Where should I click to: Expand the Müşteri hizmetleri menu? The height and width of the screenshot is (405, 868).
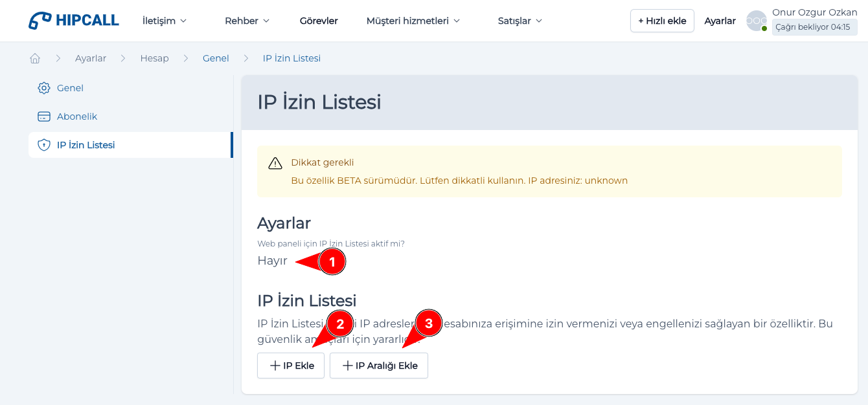tap(413, 20)
